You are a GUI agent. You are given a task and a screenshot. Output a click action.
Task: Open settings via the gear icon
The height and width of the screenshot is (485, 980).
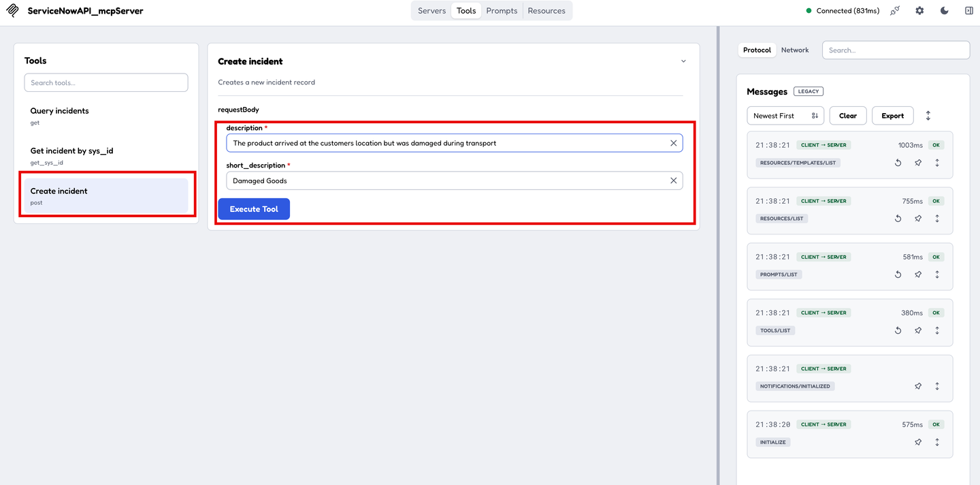919,11
